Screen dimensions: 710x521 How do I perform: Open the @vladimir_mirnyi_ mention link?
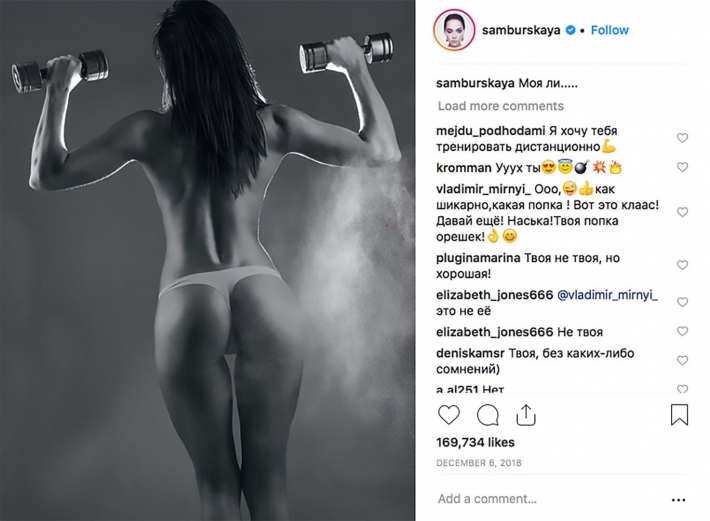pos(607,295)
